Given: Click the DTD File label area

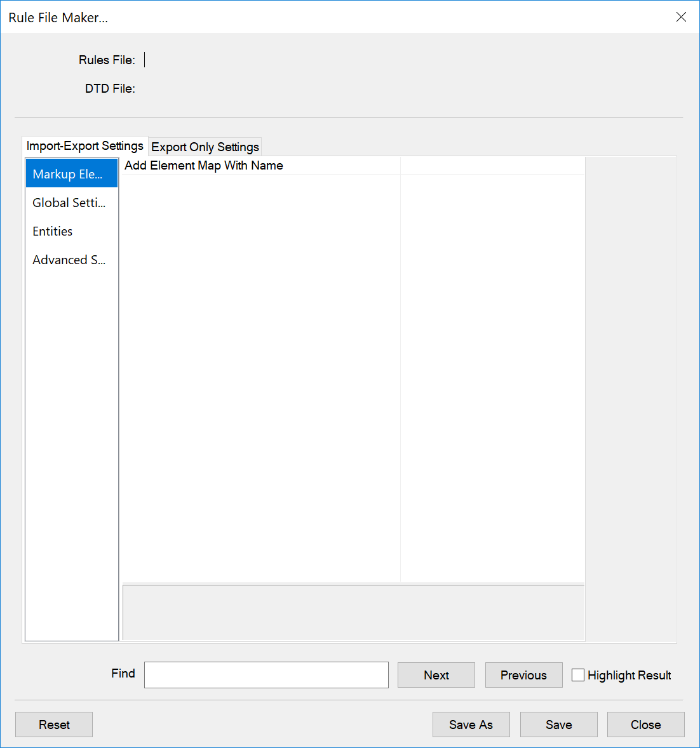Looking at the screenshot, I should click(x=109, y=88).
